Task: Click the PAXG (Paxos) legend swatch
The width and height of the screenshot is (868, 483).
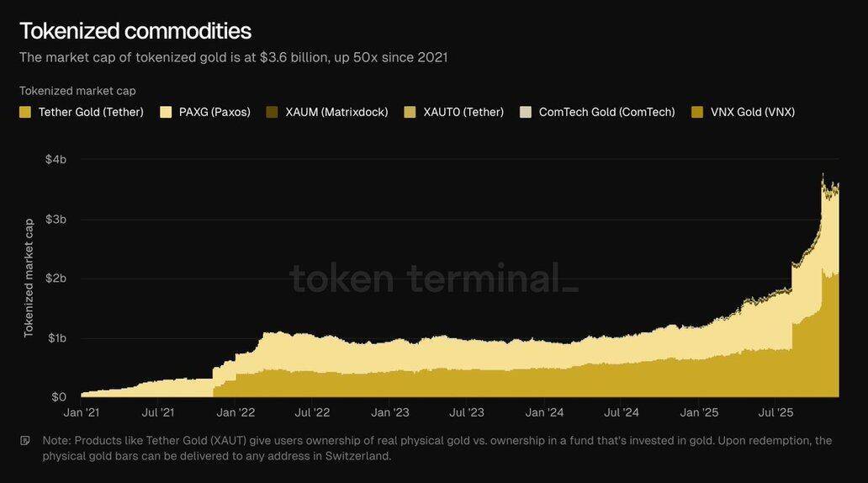Action: click(164, 112)
